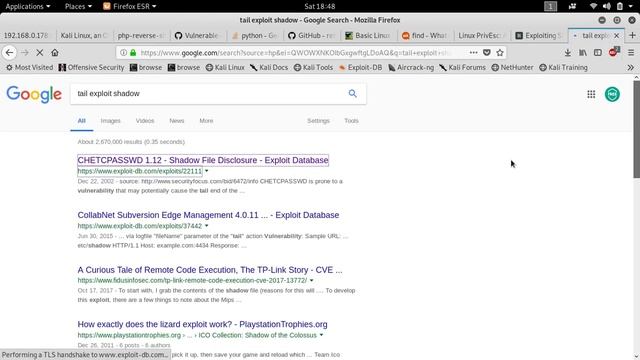This screenshot has width=640, height=360.
Task: Bookmark this page with the star icon
Action: point(500,53)
